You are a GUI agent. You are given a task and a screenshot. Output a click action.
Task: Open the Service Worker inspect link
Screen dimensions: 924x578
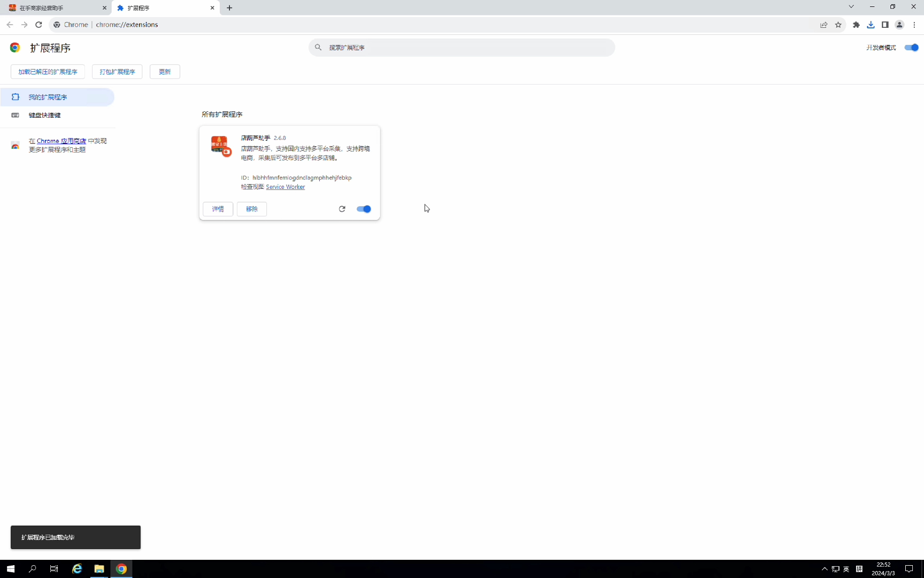[286, 187]
